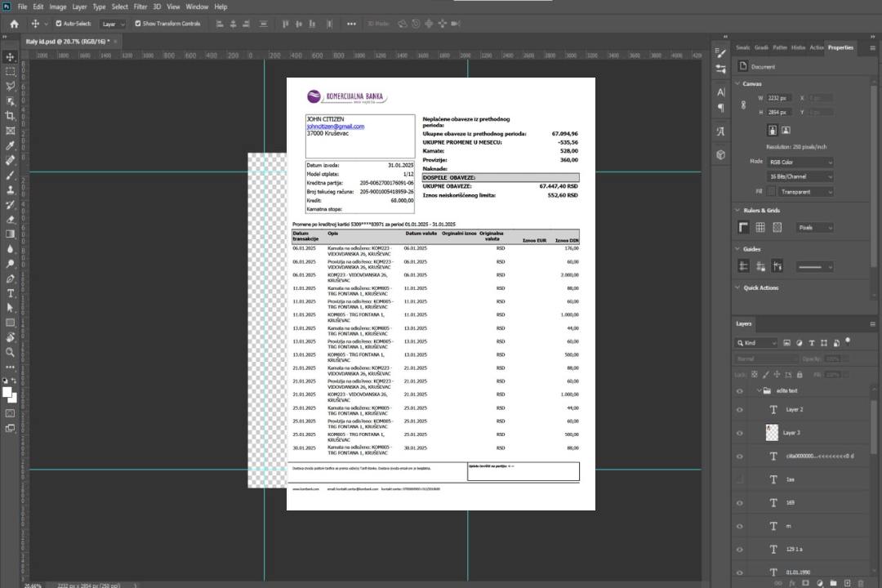Hide Layer 3 visibility eye

pyautogui.click(x=740, y=434)
